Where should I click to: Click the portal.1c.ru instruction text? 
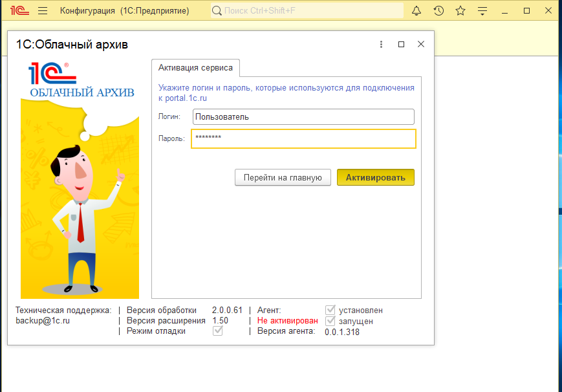point(286,93)
